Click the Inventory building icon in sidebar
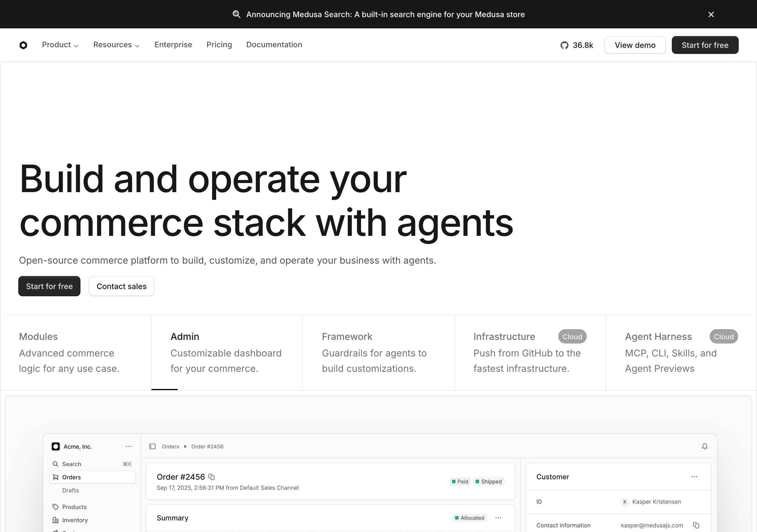 (x=55, y=520)
